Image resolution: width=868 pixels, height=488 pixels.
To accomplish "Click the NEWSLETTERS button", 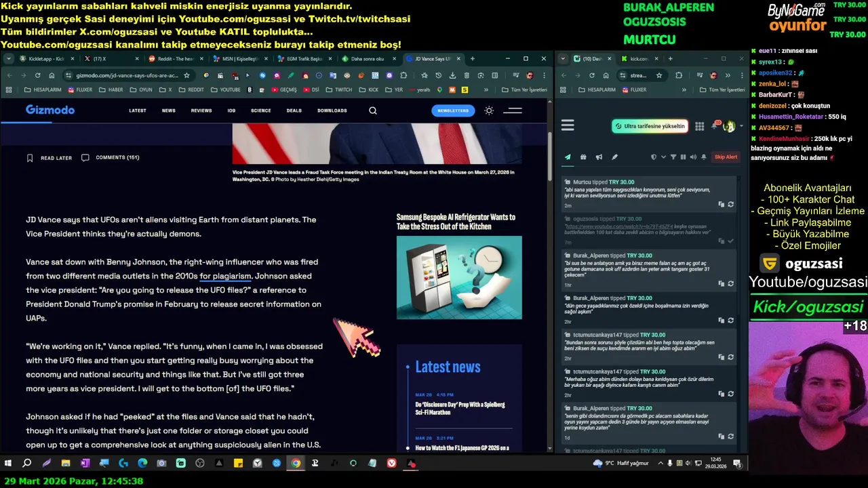I will click(x=453, y=110).
